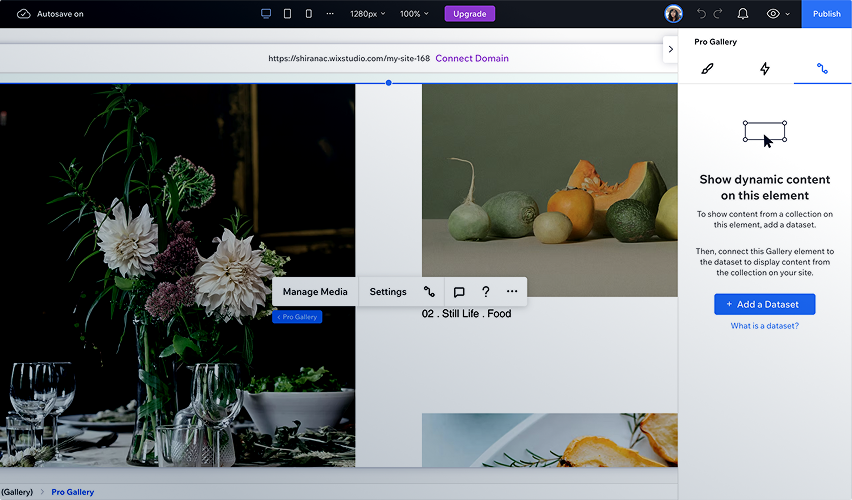852x500 pixels.
Task: Expand preview options arrow next to eye
Action: [x=787, y=14]
